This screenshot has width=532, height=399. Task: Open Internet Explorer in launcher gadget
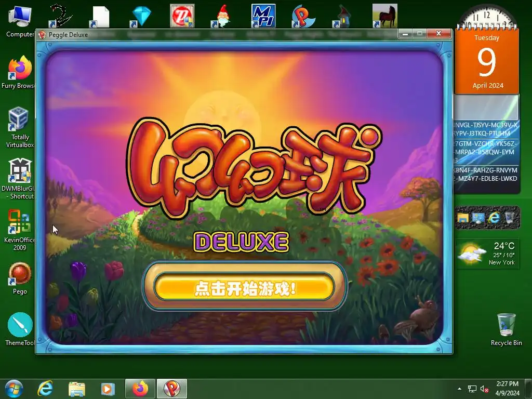494,218
